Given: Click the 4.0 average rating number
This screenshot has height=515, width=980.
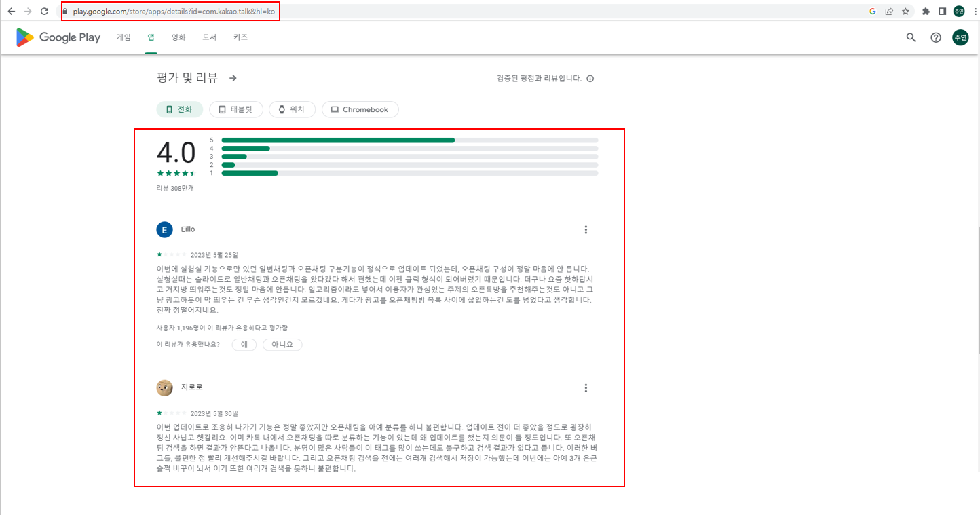Looking at the screenshot, I should (176, 153).
